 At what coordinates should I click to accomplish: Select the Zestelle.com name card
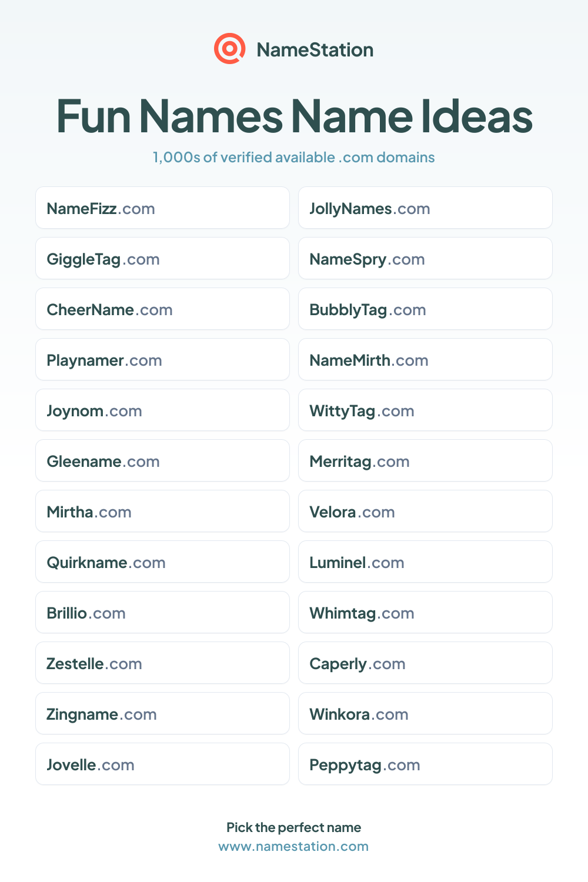pyautogui.click(x=162, y=663)
